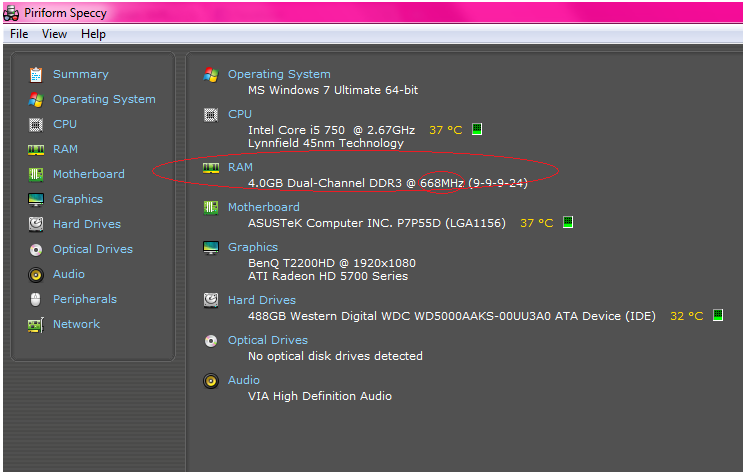Click the Motherboard icon in sidebar

(x=36, y=174)
